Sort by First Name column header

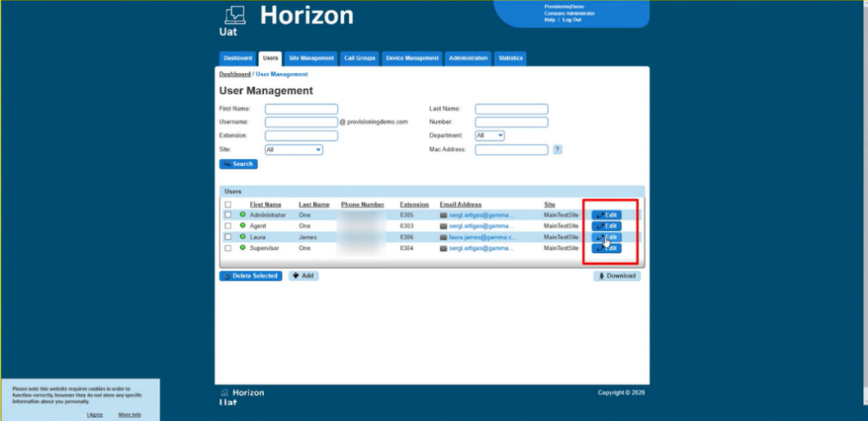coord(266,205)
